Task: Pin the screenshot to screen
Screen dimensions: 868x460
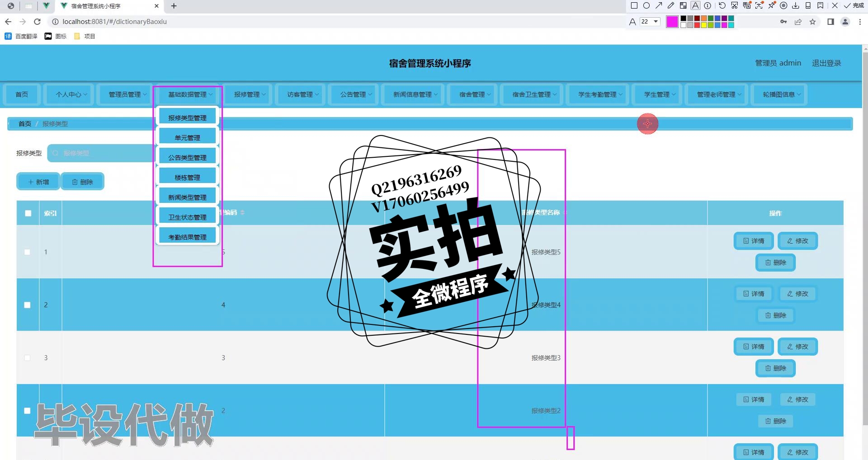Action: click(771, 6)
